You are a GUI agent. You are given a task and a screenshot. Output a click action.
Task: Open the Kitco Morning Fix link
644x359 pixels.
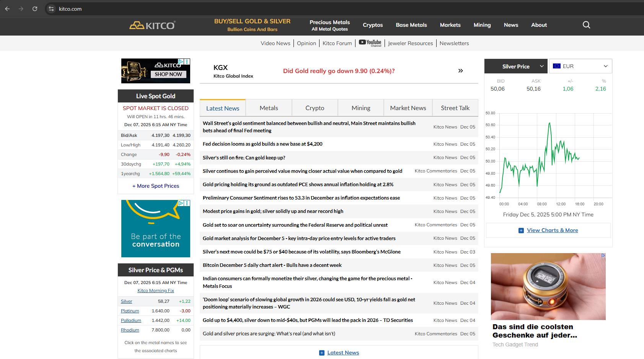(x=156, y=291)
